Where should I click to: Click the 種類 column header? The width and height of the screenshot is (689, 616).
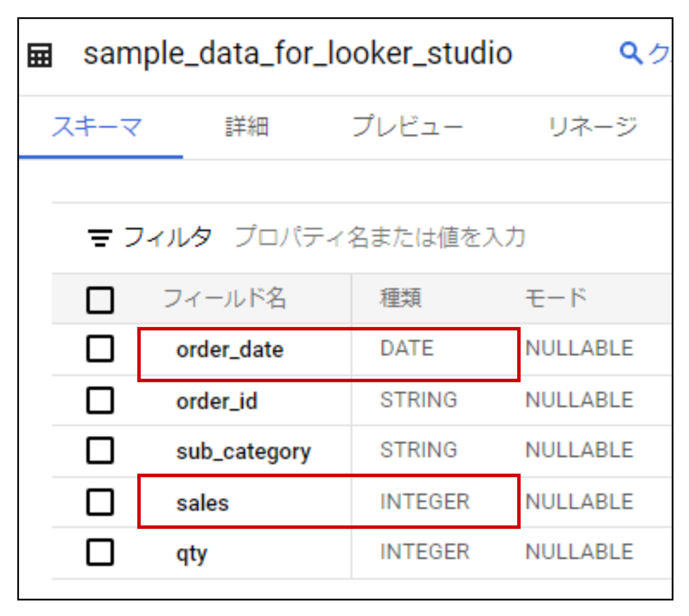[x=401, y=299]
